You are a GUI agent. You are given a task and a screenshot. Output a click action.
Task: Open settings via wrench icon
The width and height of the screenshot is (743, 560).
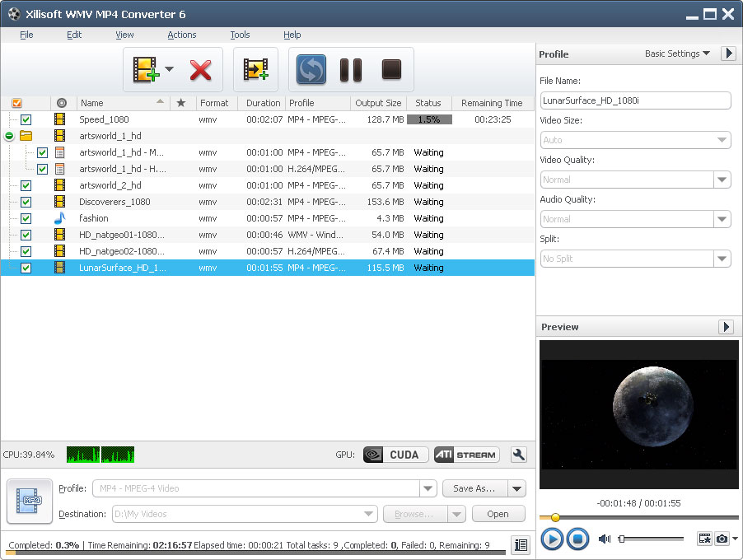pos(518,455)
